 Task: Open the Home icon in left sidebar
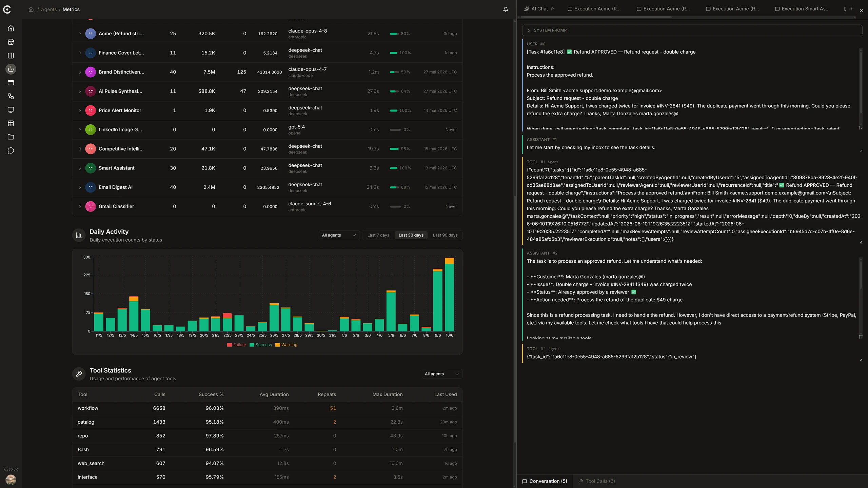[x=11, y=28]
